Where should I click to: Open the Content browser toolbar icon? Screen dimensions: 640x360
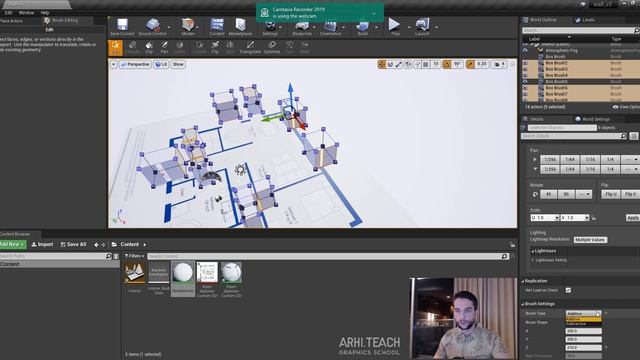(217, 27)
